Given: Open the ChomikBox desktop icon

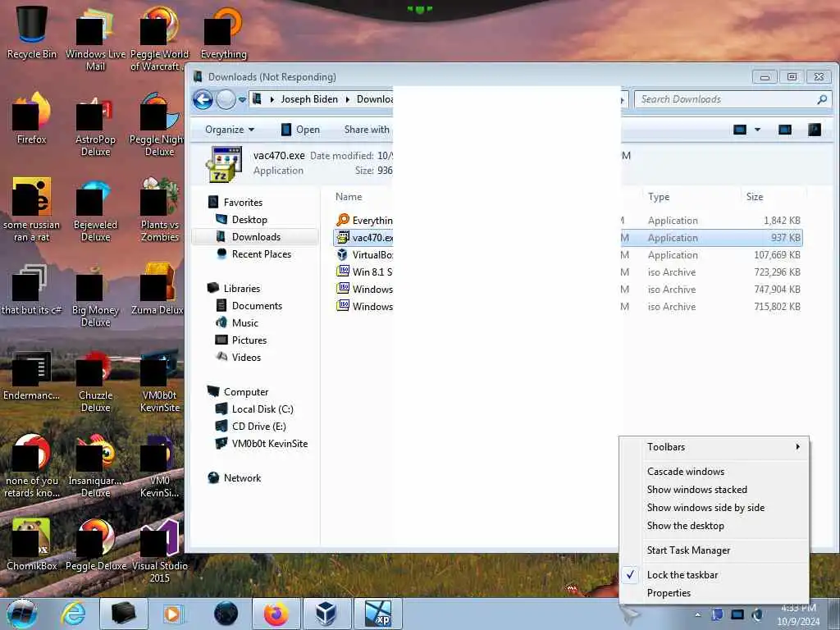Looking at the screenshot, I should point(32,545).
